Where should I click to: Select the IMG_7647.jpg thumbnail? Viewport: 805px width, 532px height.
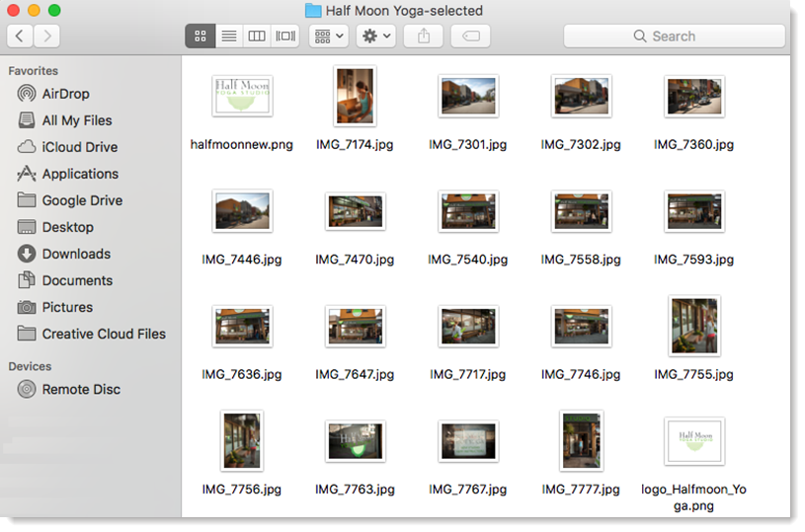[356, 326]
